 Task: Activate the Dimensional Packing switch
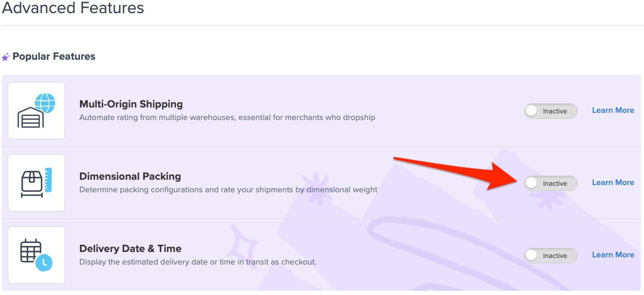(x=550, y=183)
